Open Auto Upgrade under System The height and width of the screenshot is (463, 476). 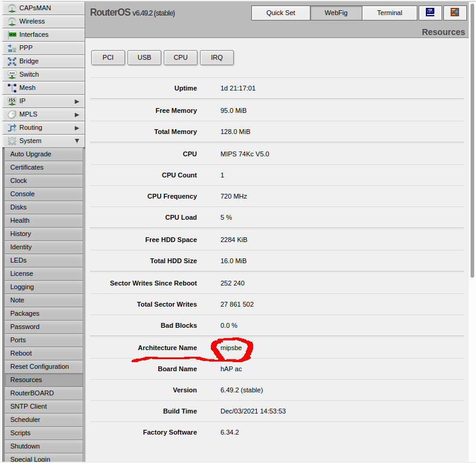point(43,154)
